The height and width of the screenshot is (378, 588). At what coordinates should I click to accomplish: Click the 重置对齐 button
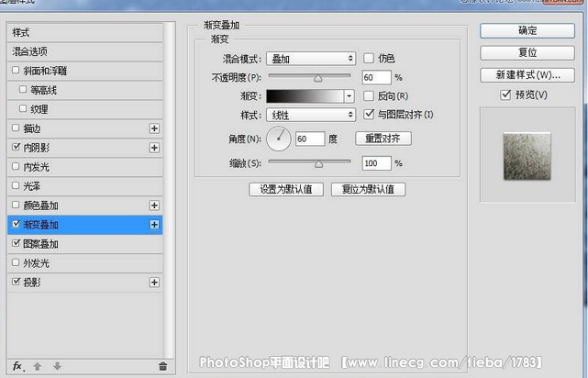pyautogui.click(x=383, y=139)
